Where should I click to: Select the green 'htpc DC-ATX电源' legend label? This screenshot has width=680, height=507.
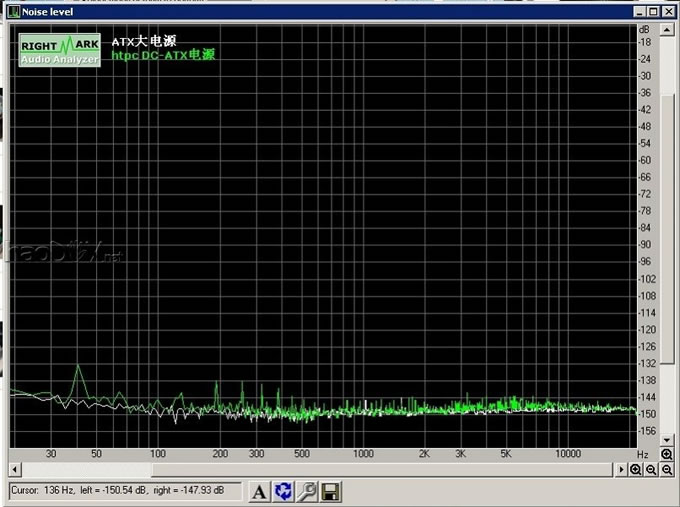pyautogui.click(x=163, y=55)
